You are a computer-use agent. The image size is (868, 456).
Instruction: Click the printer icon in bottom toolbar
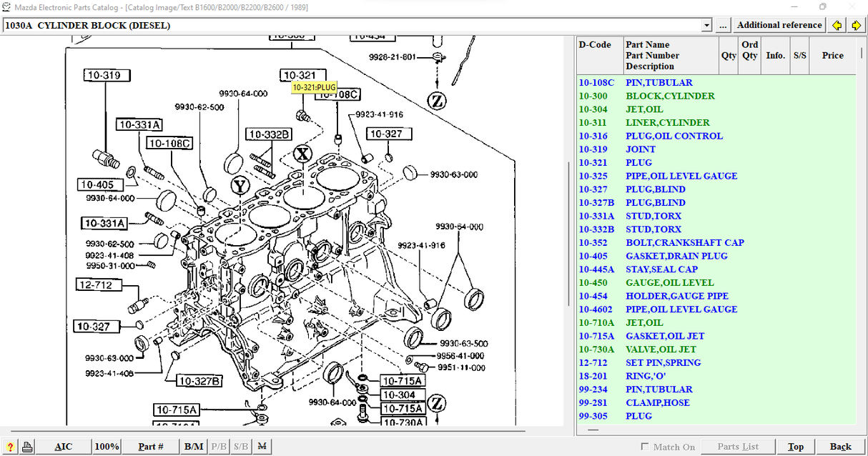tap(27, 447)
